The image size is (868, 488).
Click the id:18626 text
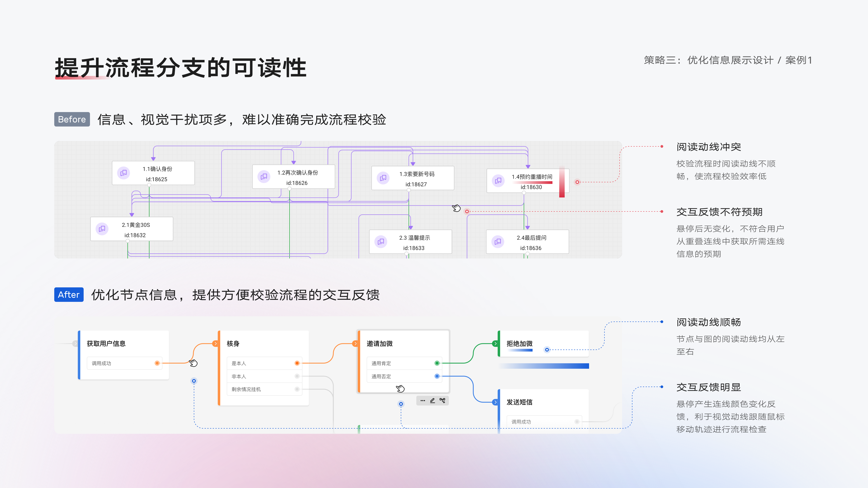tap(297, 183)
